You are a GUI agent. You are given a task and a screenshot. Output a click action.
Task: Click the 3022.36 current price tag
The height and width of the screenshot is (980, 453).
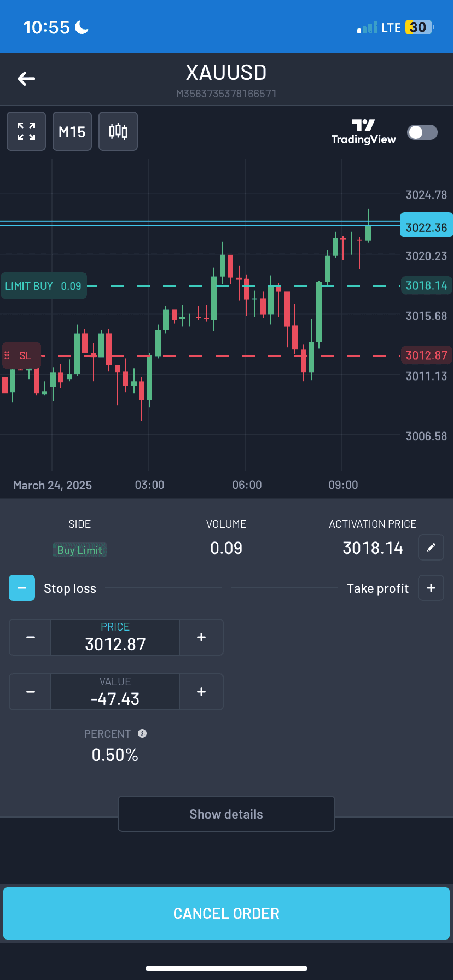(426, 227)
